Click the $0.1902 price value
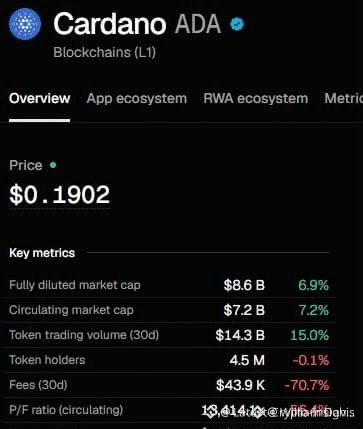This screenshot has width=363, height=429. [x=59, y=195]
